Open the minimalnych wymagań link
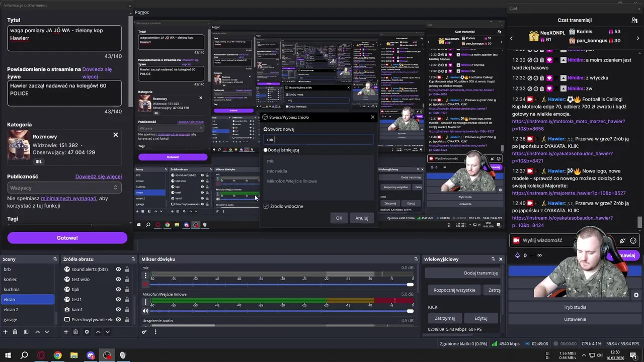The width and height of the screenshot is (644, 362). tap(68, 199)
